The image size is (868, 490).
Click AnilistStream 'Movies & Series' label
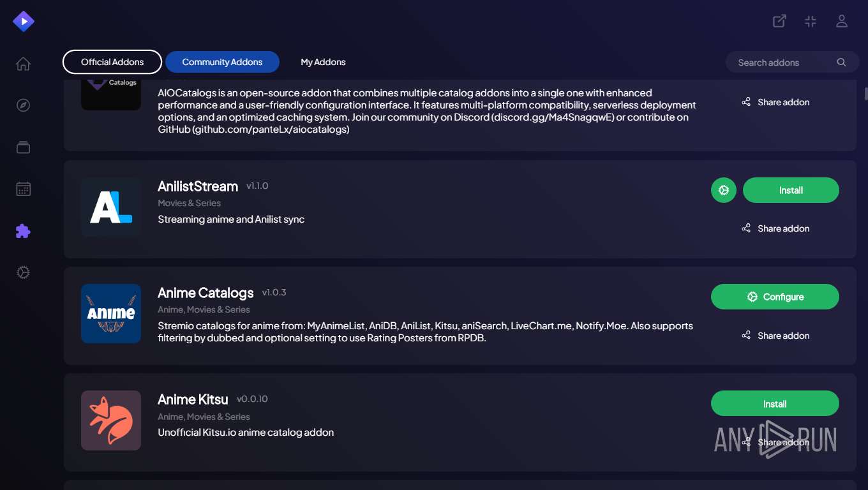(x=190, y=203)
